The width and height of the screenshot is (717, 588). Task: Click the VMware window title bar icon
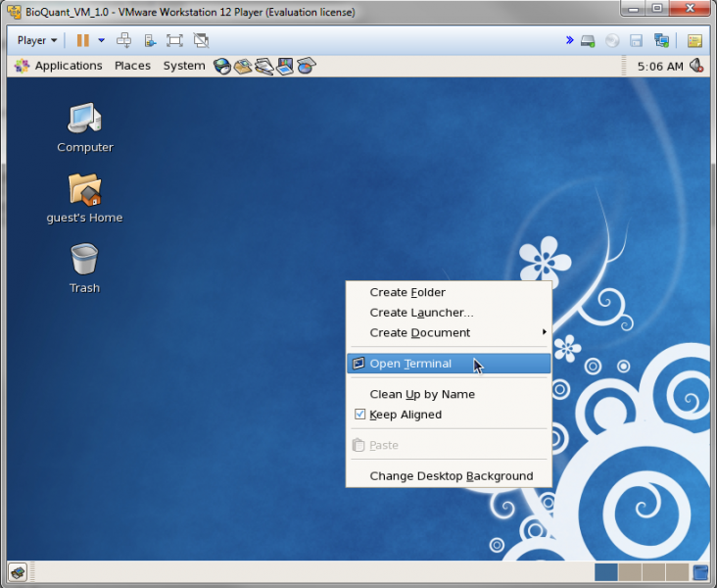15,12
